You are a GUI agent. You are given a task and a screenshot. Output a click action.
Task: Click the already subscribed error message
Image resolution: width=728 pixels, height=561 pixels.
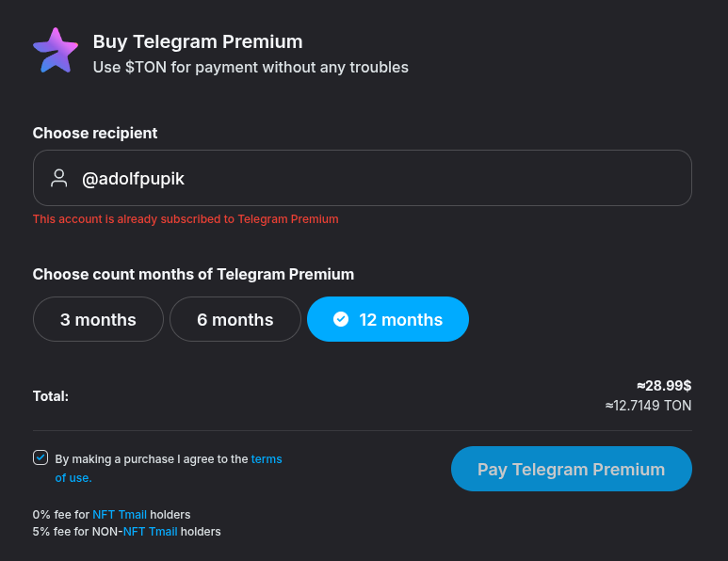tap(186, 219)
